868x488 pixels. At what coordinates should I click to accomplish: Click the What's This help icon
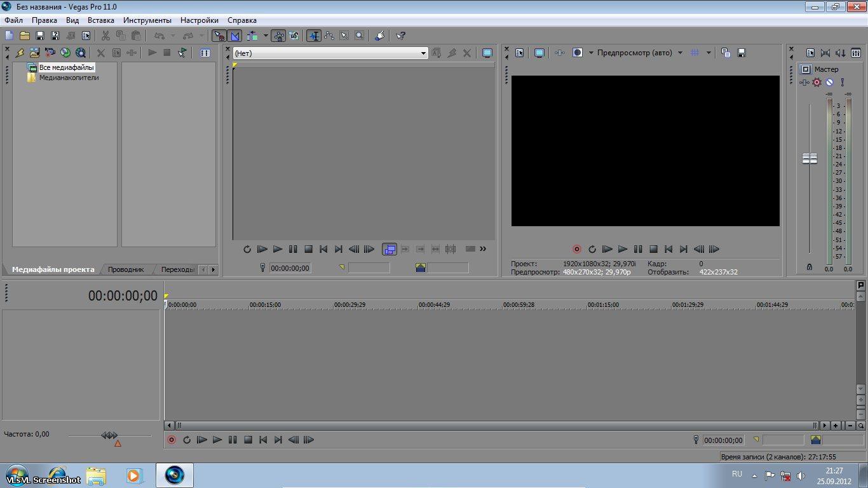(400, 36)
